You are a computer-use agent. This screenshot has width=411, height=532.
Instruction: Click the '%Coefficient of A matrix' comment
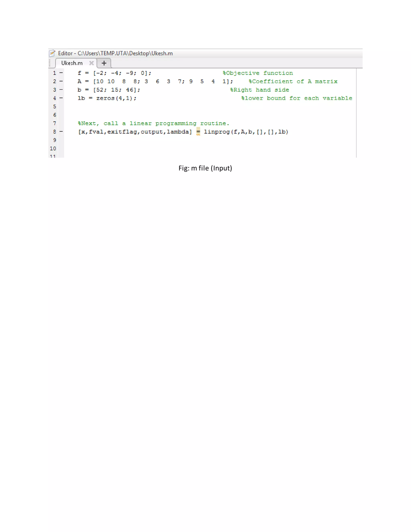click(x=293, y=81)
